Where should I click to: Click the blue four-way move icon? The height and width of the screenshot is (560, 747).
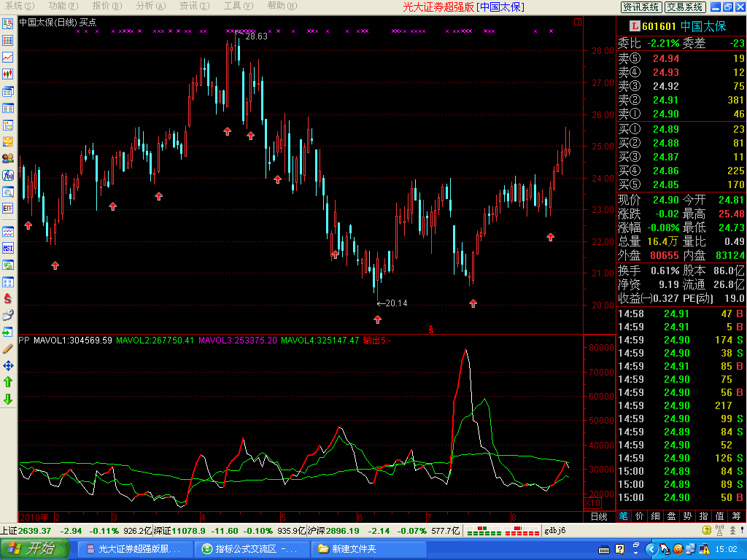[x=8, y=365]
